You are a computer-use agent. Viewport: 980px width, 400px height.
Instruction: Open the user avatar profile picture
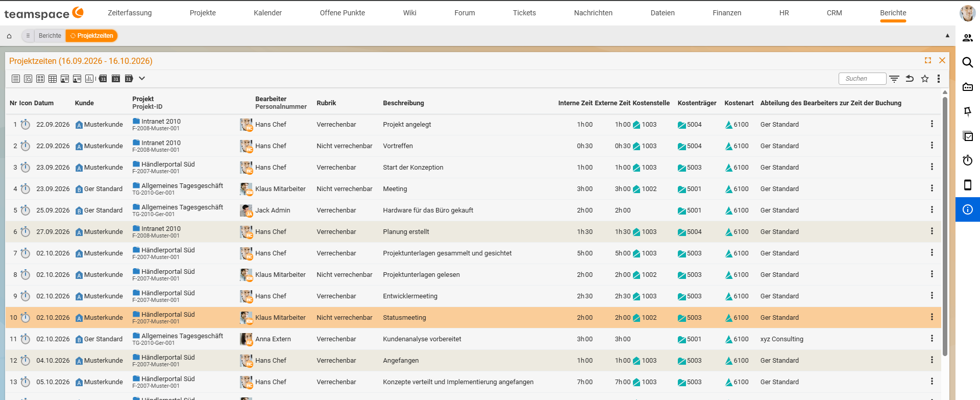point(968,13)
